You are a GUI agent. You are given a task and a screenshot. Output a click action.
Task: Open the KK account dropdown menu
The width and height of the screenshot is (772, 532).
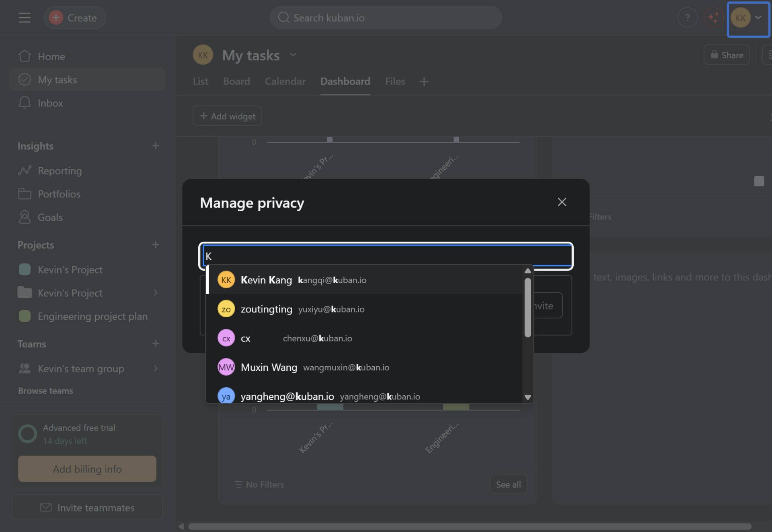tap(748, 18)
